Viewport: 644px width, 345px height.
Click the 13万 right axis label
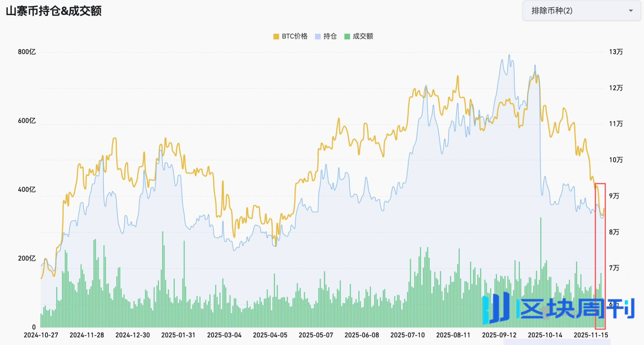[616, 52]
